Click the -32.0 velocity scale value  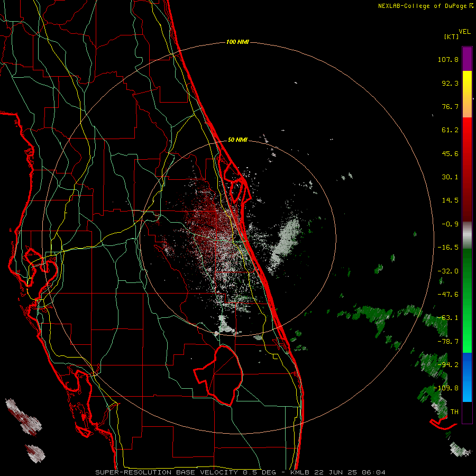pyautogui.click(x=448, y=271)
